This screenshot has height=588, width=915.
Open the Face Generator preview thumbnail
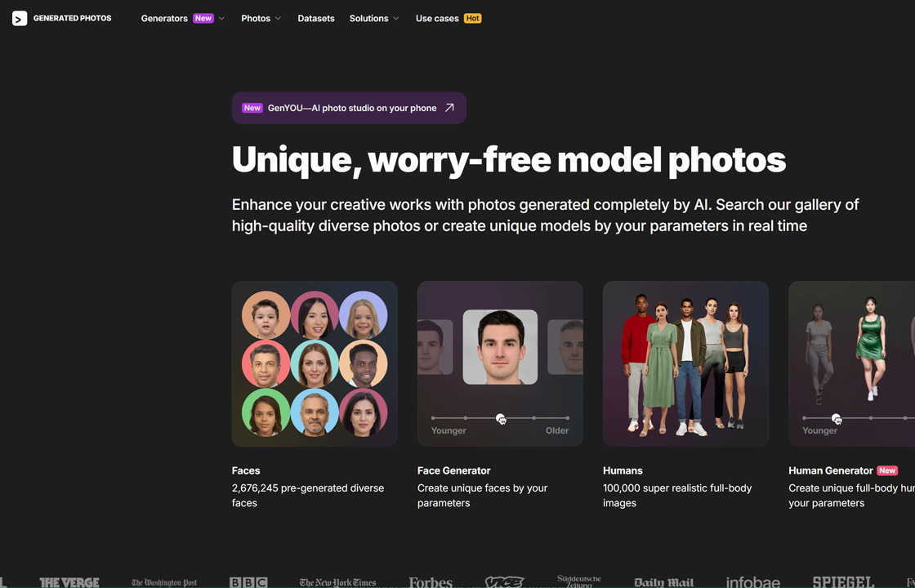(x=500, y=364)
